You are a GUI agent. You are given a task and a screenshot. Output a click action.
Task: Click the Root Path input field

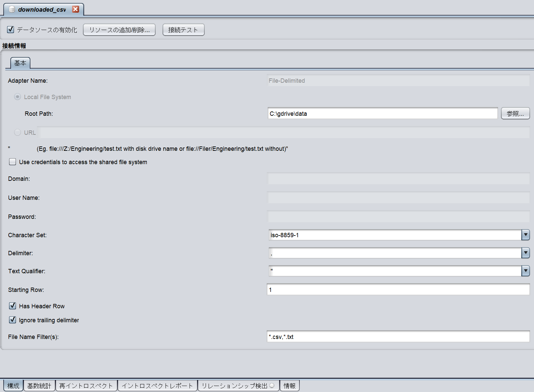[382, 113]
